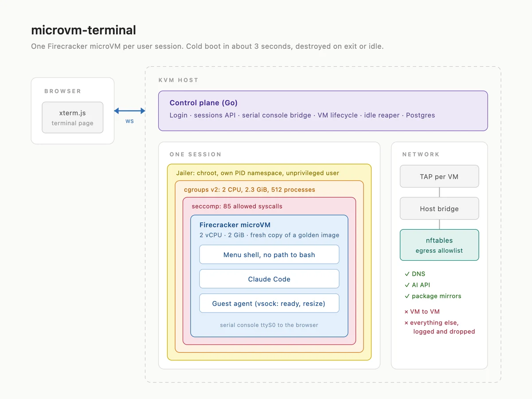Click the allowed 'AI API' entry
This screenshot has height=399, width=532.
[x=417, y=285]
